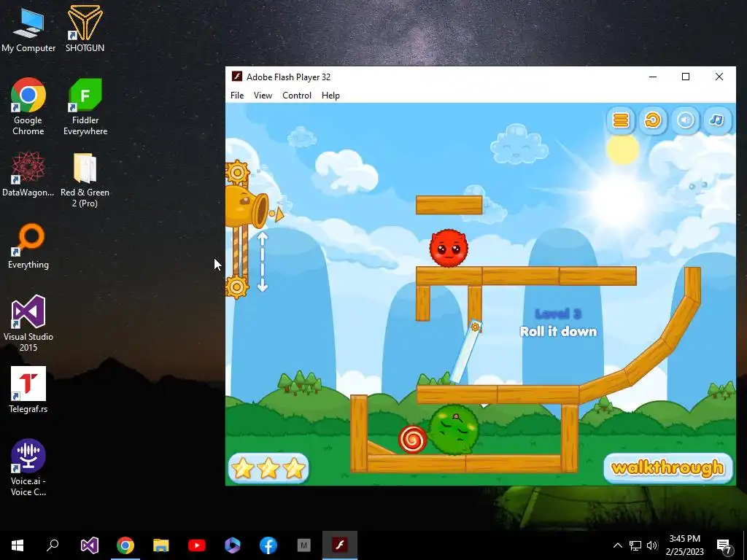Click the bottom gear on cannon rail
747x560 pixels.
237,287
